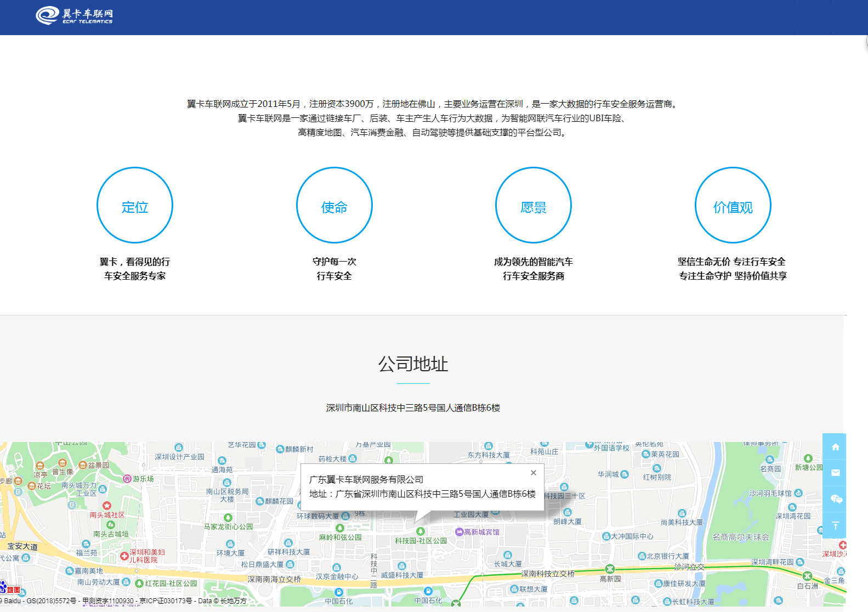This screenshot has height=612, width=868.
Task: Click the 麒麟花园 map marker
Action: (x=260, y=501)
